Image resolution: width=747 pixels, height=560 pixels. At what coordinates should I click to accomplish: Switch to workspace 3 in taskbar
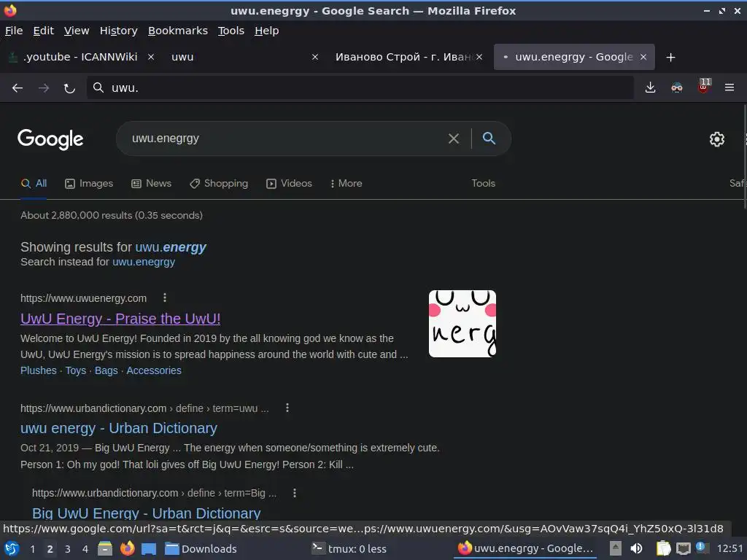pyautogui.click(x=68, y=548)
